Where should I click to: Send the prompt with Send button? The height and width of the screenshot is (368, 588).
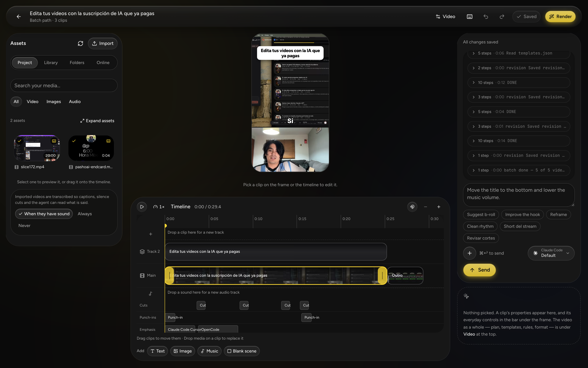pos(479,270)
